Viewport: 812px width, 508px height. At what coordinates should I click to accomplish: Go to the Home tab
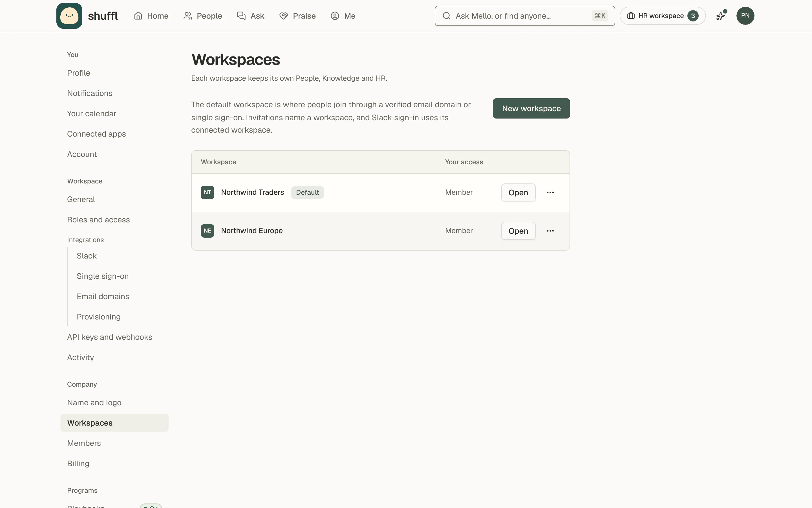pyautogui.click(x=151, y=16)
